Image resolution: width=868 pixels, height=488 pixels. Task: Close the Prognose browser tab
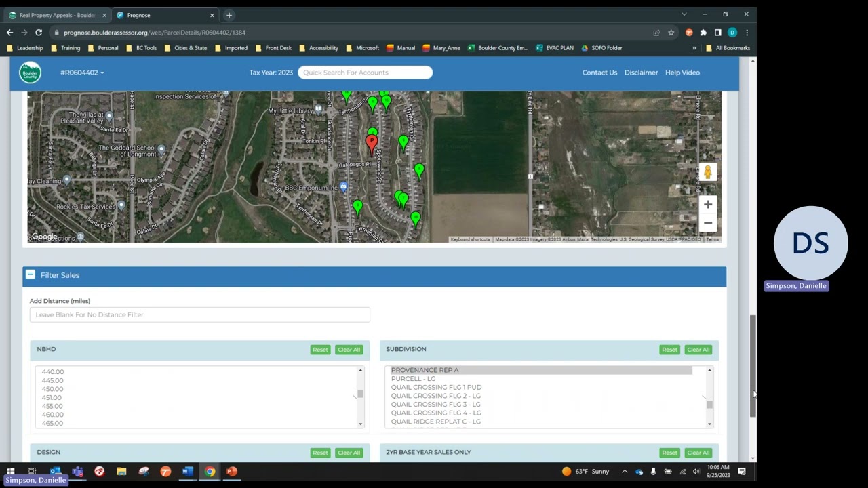click(x=212, y=15)
